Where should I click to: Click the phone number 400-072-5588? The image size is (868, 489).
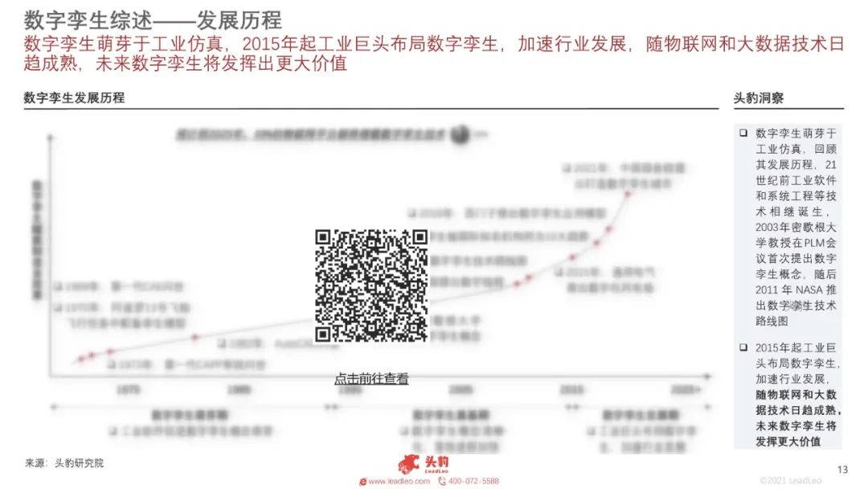point(473,481)
